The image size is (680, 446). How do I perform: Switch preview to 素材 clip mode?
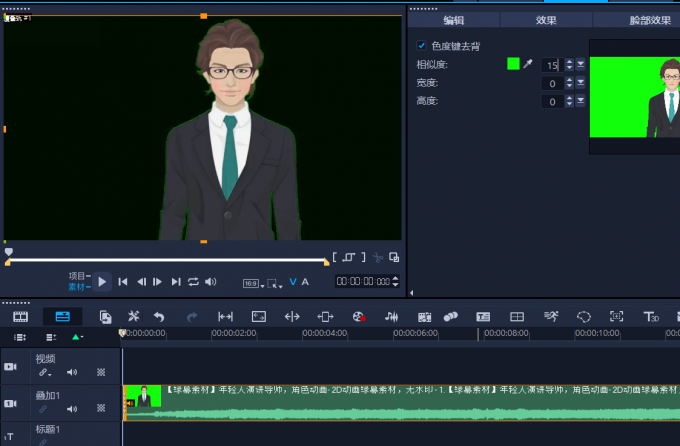[x=77, y=287]
